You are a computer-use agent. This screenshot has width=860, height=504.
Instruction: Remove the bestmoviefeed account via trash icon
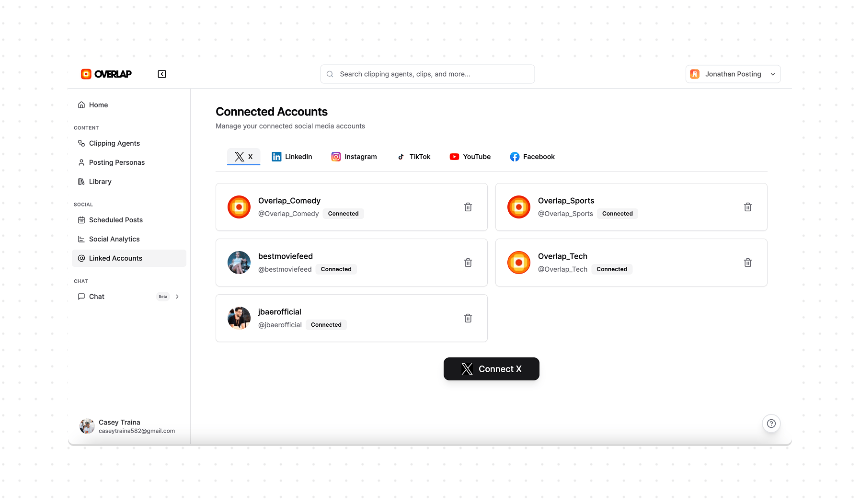tap(468, 263)
